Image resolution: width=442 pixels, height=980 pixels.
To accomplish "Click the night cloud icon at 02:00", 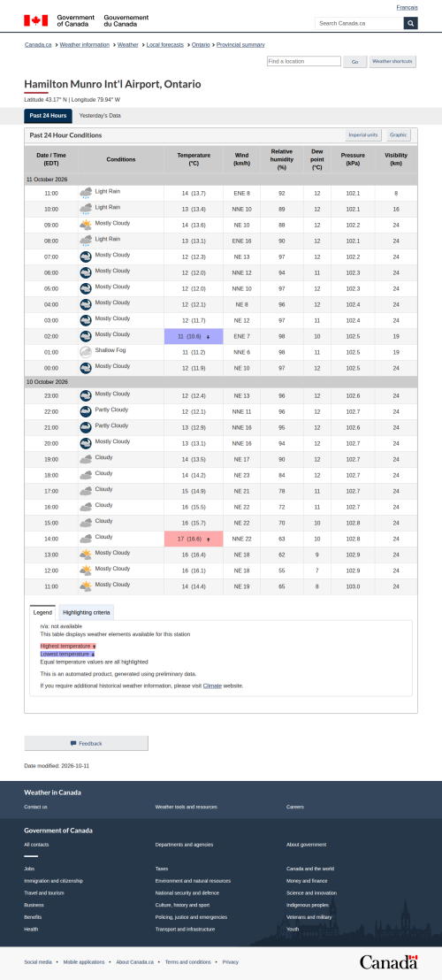I will pos(86,335).
